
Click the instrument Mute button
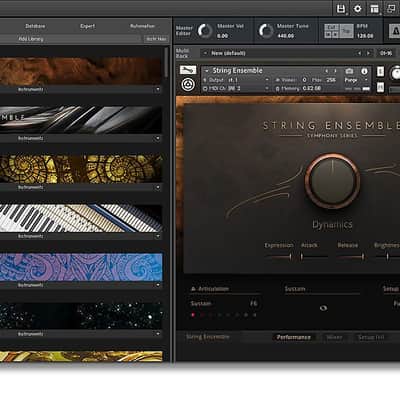tap(380, 88)
